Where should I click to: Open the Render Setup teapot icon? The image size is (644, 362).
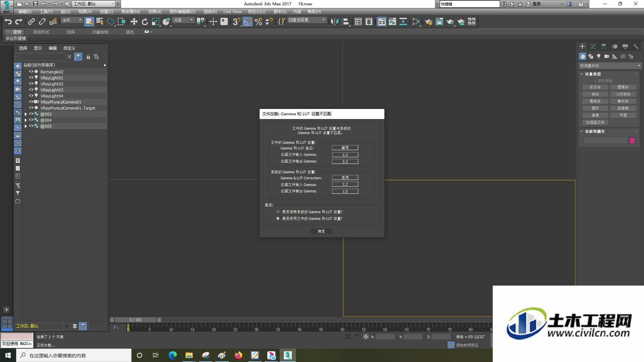tap(429, 22)
